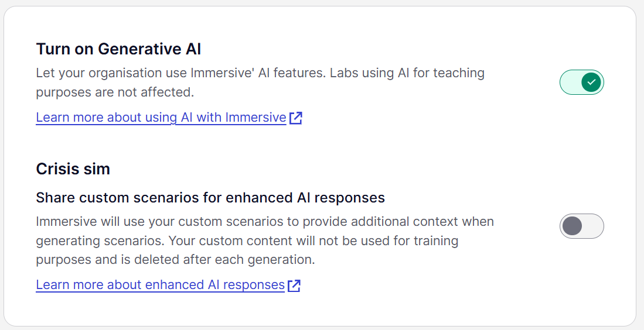The image size is (644, 330).
Task: Click the 'Immersive will use your custom scenarios' line
Action: coord(265,222)
